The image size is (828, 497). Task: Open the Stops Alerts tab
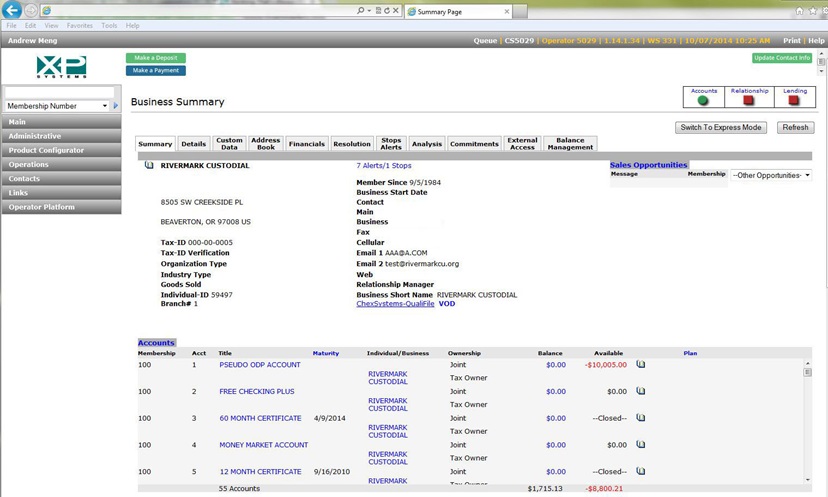click(x=391, y=144)
